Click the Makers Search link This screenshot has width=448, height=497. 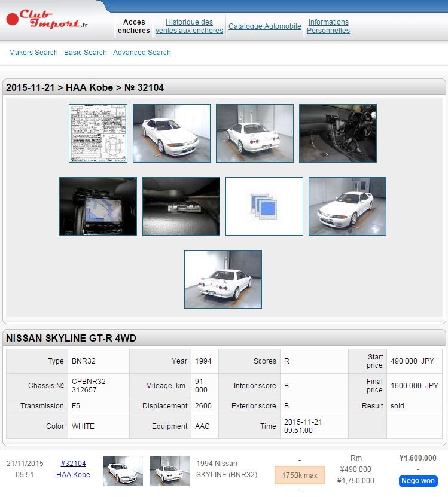[33, 53]
